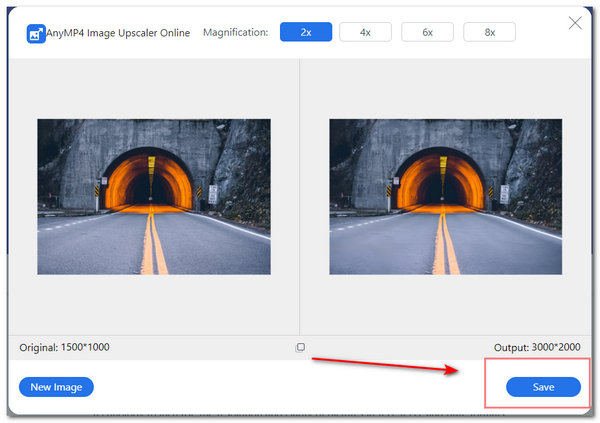Click the red arrow pointing to Save
600x423 pixels.
click(400, 363)
